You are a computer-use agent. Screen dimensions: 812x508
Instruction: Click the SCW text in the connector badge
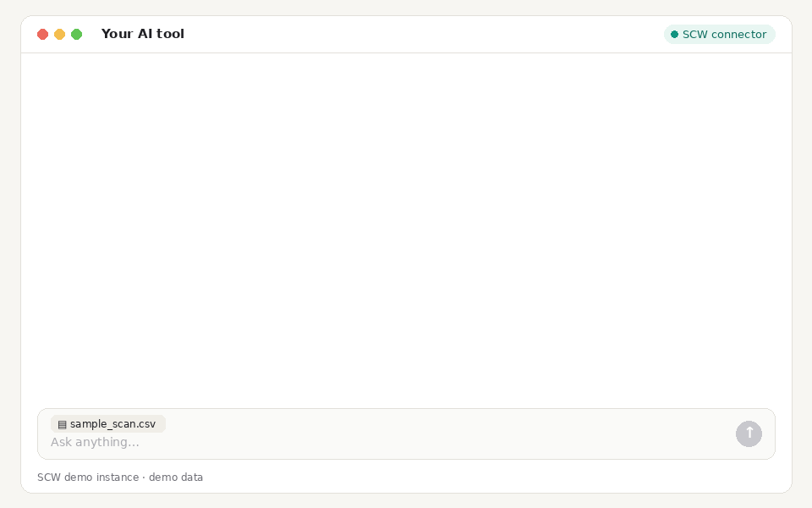coord(695,34)
